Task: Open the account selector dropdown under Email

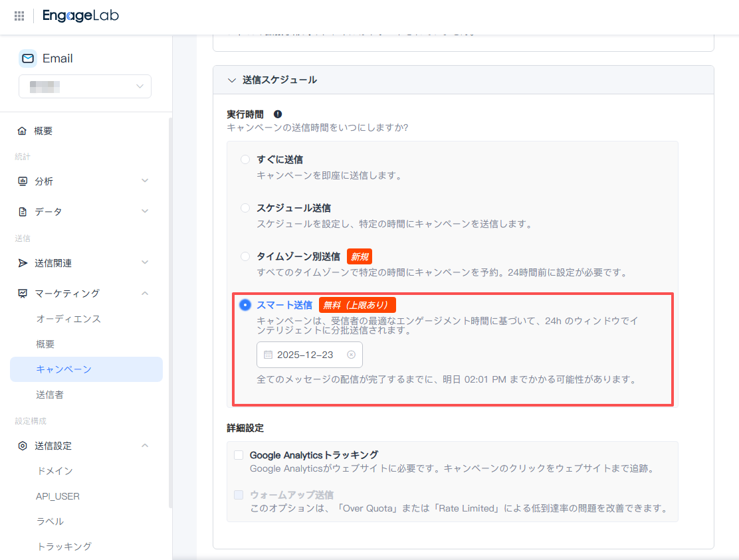Action: [85, 86]
